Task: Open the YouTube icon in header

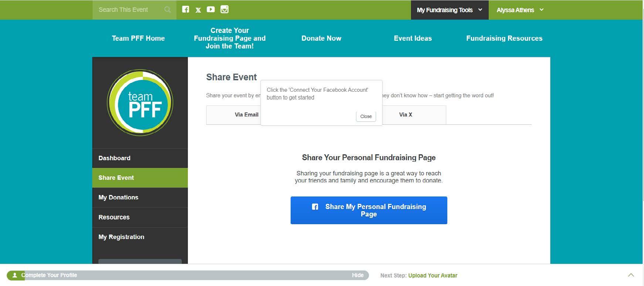Action: pos(211,10)
